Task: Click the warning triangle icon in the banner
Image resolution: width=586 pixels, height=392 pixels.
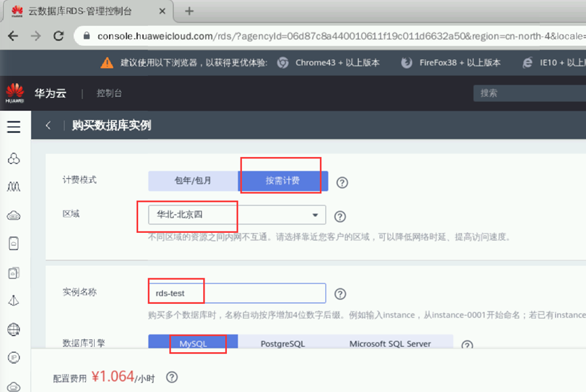Action: point(107,63)
